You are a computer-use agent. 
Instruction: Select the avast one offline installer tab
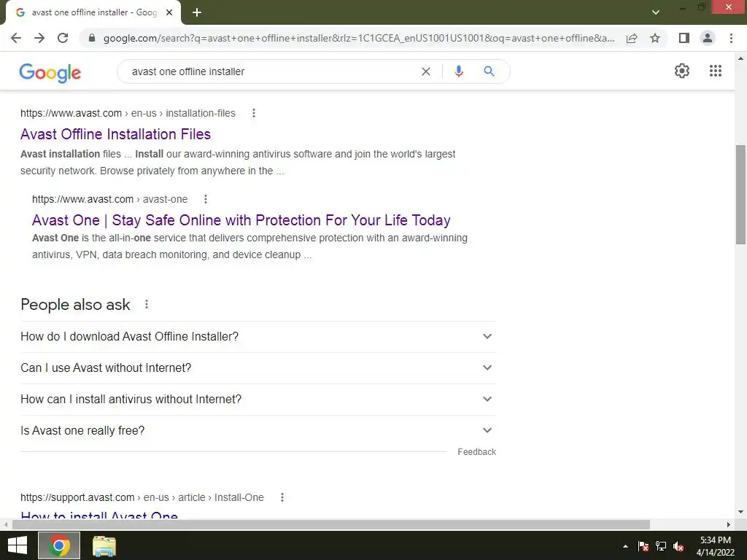93,12
